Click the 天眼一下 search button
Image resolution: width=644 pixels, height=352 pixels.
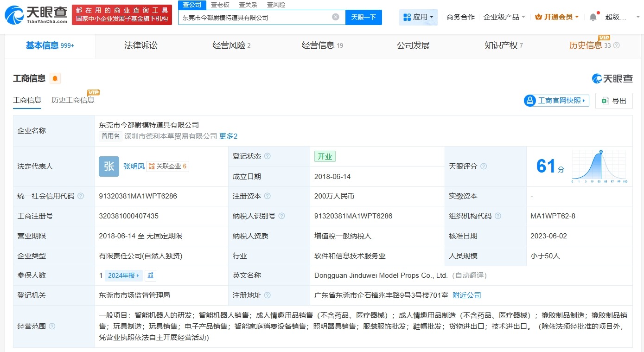point(363,17)
